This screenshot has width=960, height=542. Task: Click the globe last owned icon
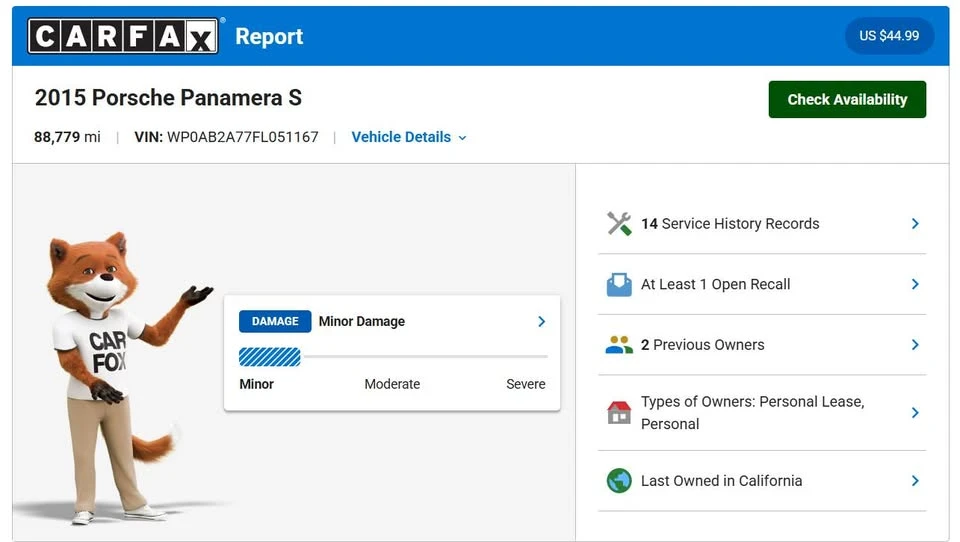619,481
